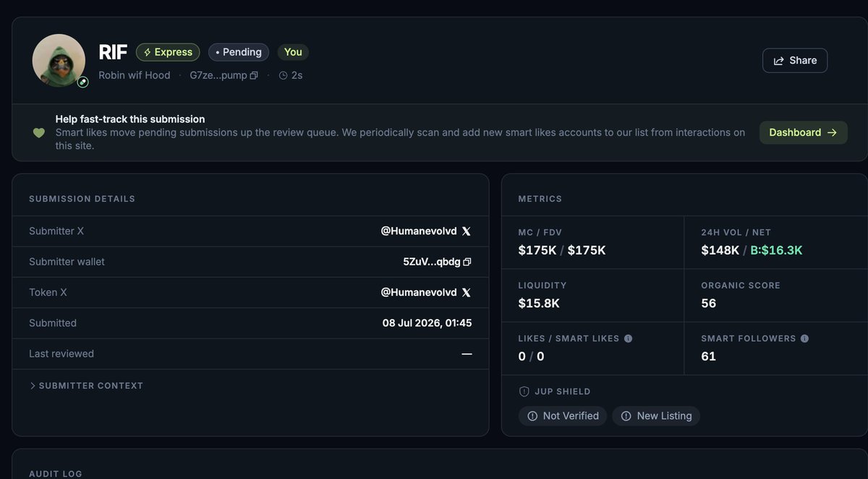This screenshot has height=479, width=868.
Task: Click the Last reviewed row label
Action: click(x=61, y=354)
